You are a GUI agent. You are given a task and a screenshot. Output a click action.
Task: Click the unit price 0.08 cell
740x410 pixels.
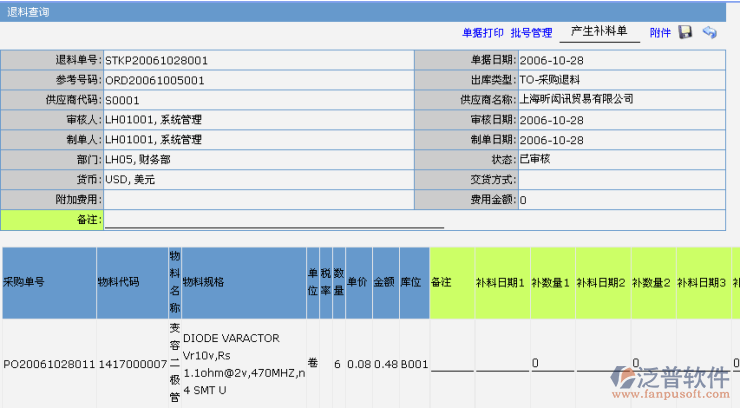[x=359, y=364]
